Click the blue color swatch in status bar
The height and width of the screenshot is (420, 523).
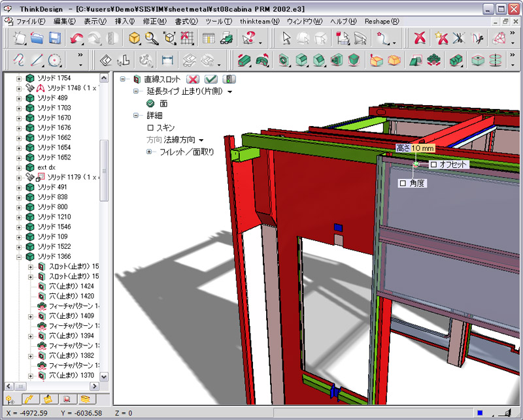click(x=481, y=413)
